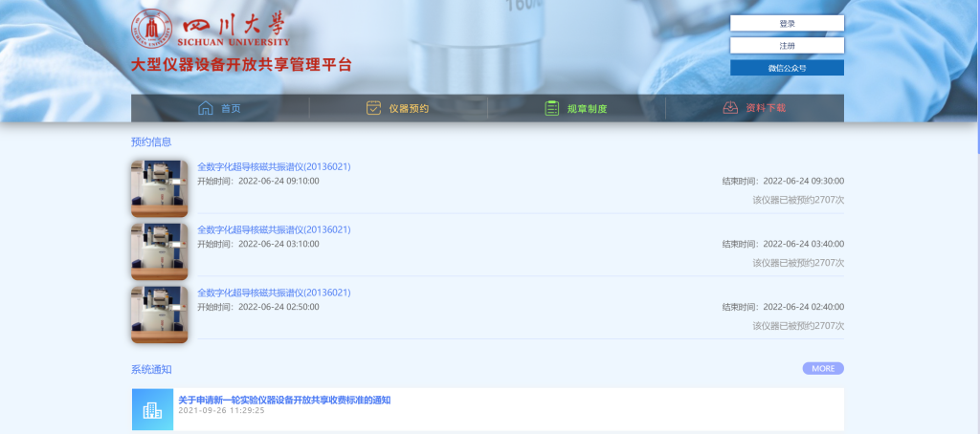Open the 微信公众号 button

[x=787, y=68]
